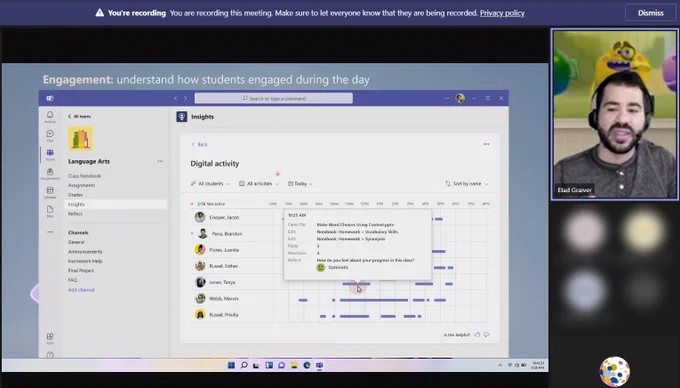
Task: Select Elad Graiver's video tile
Action: click(x=615, y=114)
